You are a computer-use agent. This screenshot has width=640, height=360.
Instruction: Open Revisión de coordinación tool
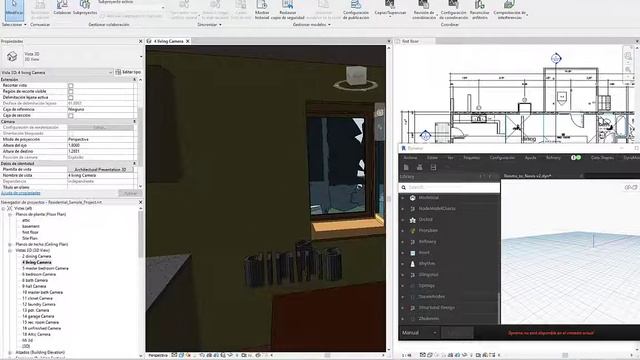(x=424, y=10)
